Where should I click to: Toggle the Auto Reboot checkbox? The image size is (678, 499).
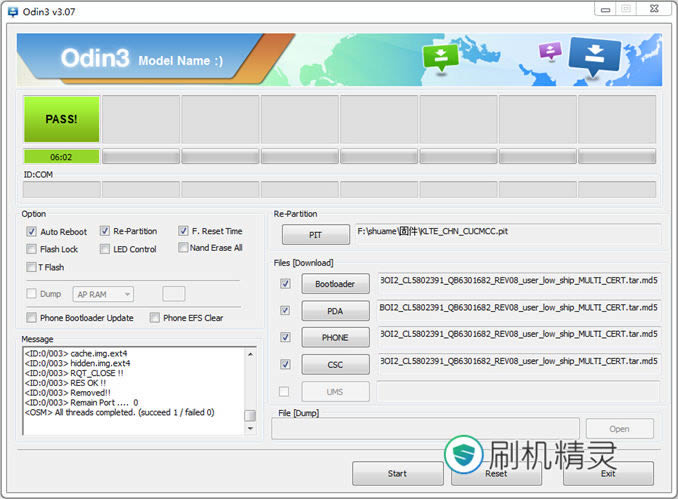pyautogui.click(x=32, y=231)
